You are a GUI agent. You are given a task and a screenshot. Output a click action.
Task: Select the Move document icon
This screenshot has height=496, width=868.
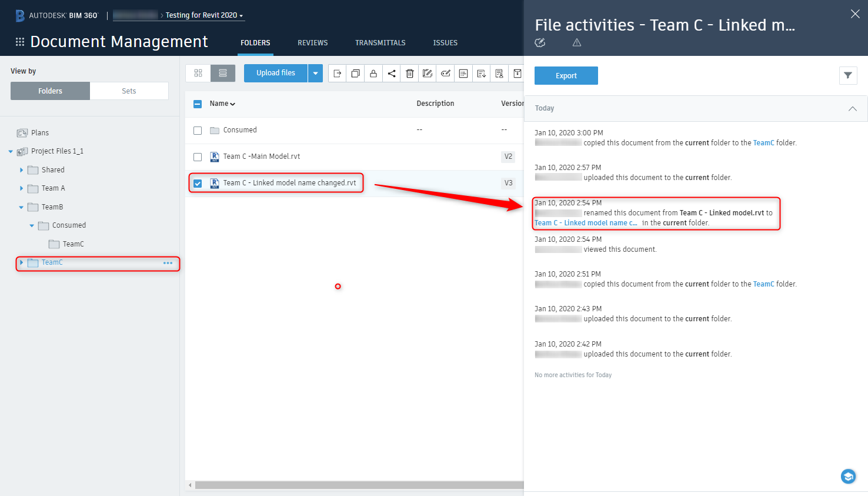(x=337, y=74)
